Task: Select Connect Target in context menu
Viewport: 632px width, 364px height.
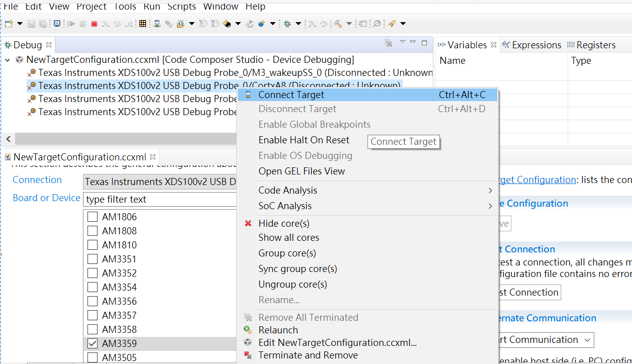Action: click(x=368, y=95)
